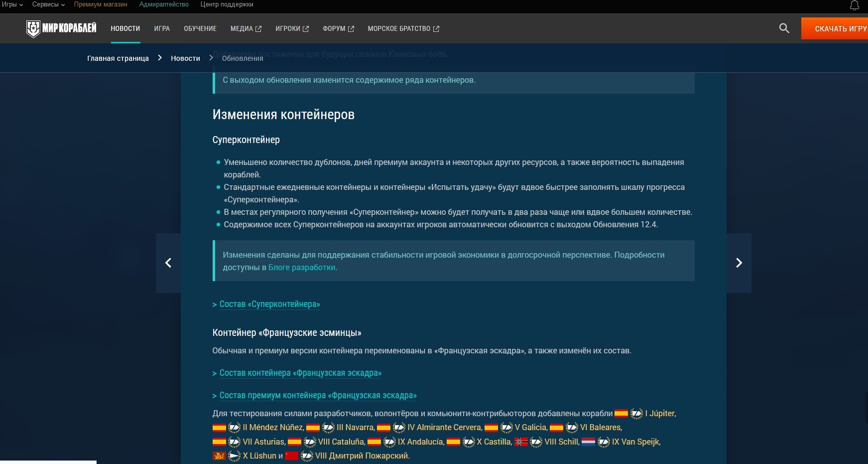Open the Форум external link

[338, 28]
